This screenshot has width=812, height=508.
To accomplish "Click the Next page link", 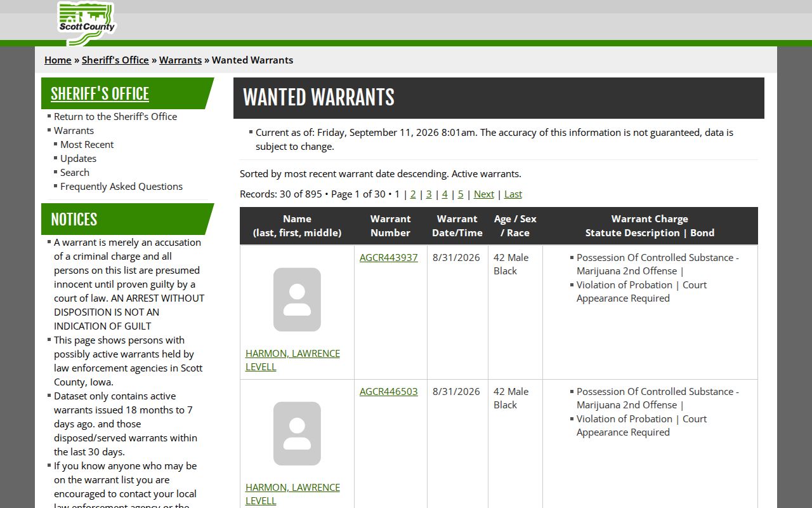I will (x=484, y=194).
